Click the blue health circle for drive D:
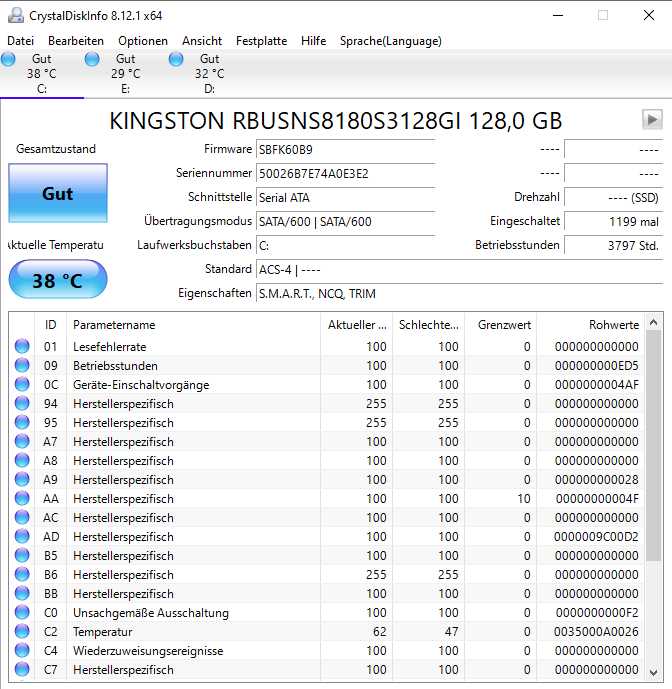This screenshot has height=689, width=672. [176, 59]
